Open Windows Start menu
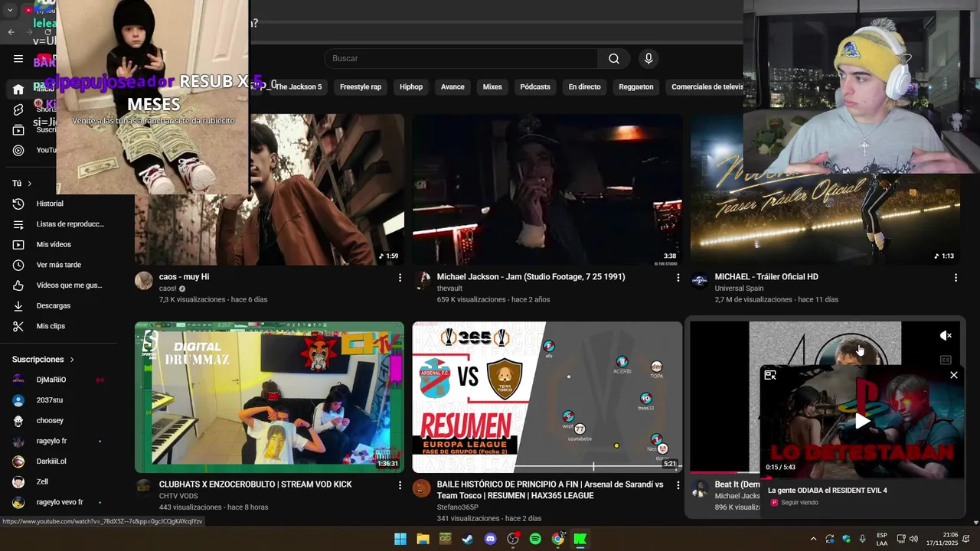The image size is (980, 551). coord(400,539)
